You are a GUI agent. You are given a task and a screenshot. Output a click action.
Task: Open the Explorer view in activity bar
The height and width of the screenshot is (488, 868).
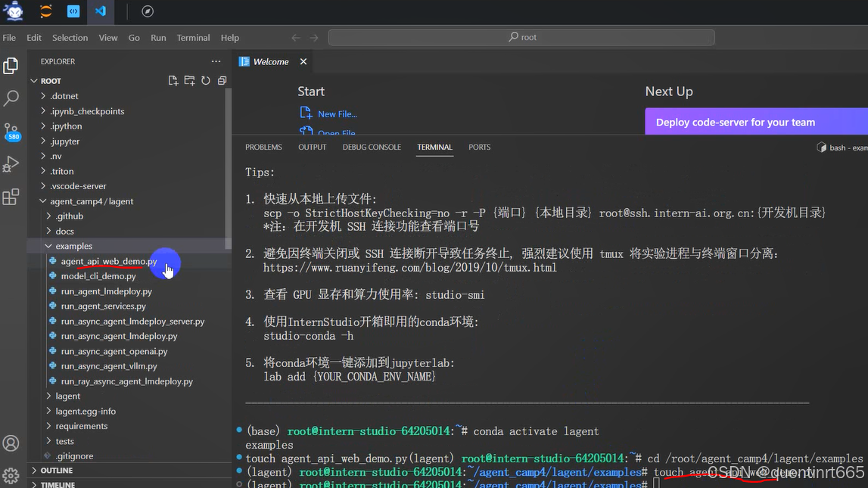pyautogui.click(x=11, y=66)
